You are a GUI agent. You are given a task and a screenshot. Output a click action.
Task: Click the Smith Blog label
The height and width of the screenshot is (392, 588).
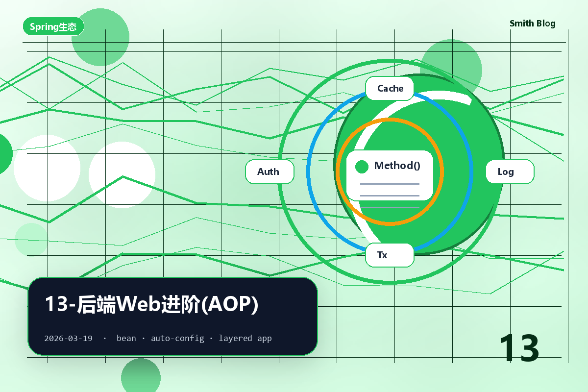pos(532,24)
